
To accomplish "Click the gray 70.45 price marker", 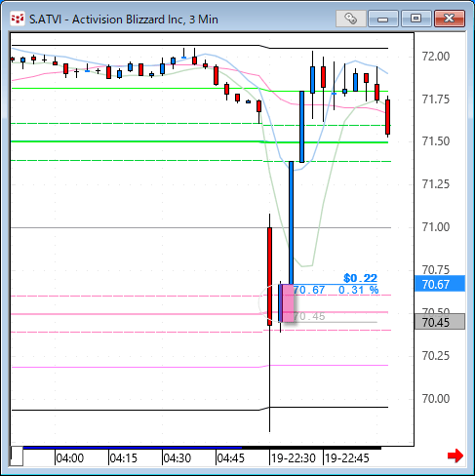I will [440, 322].
